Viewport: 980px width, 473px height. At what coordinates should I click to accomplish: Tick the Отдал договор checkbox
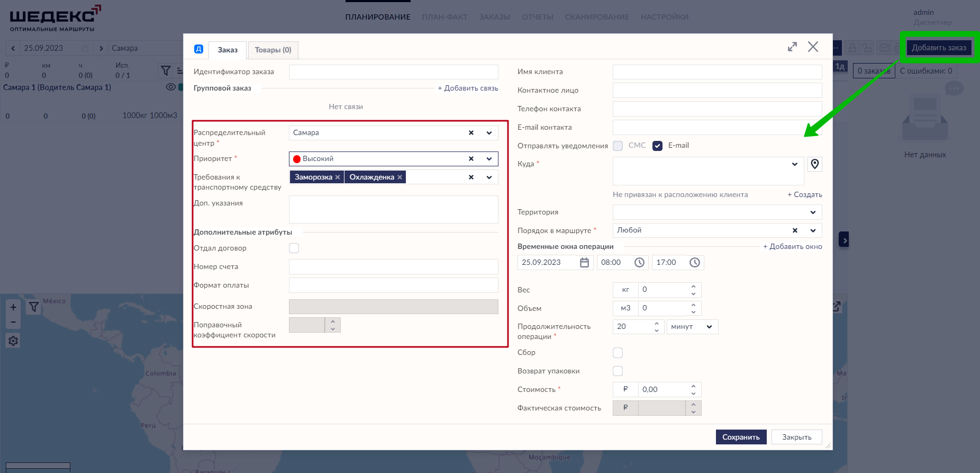294,248
